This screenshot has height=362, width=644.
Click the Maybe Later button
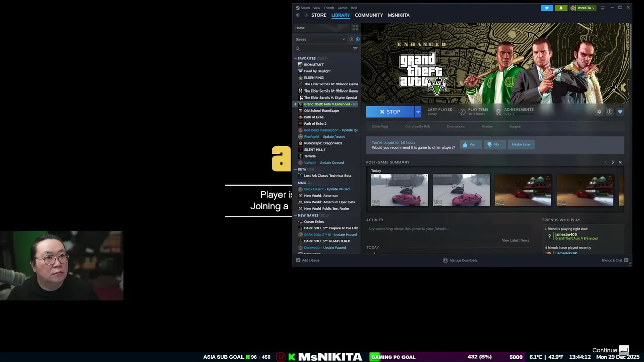pos(521,145)
